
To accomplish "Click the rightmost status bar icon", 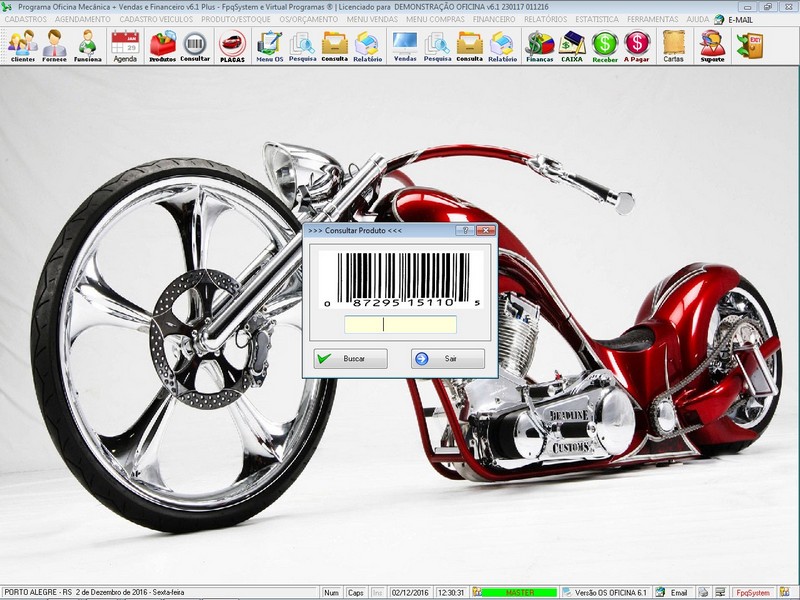I will [x=785, y=592].
